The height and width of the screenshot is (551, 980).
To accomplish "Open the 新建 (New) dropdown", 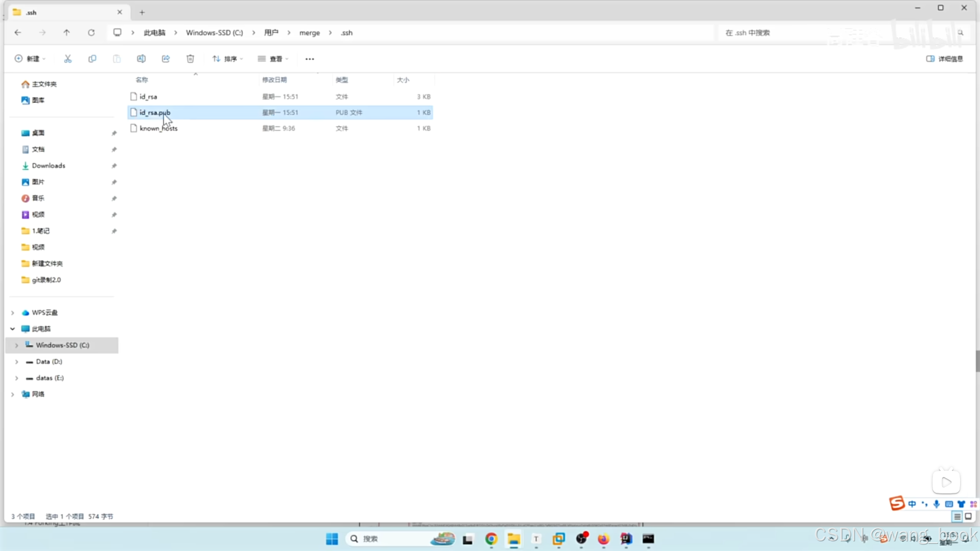I will tap(30, 59).
